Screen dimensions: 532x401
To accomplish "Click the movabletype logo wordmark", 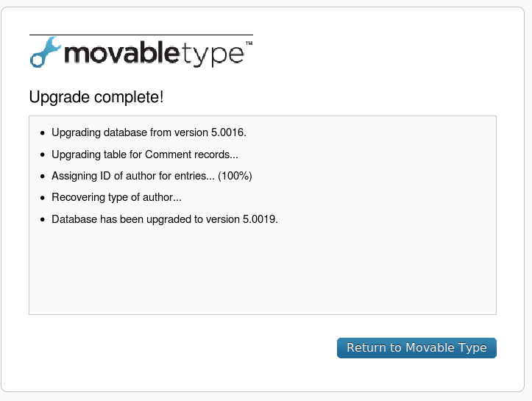I will pos(154,54).
